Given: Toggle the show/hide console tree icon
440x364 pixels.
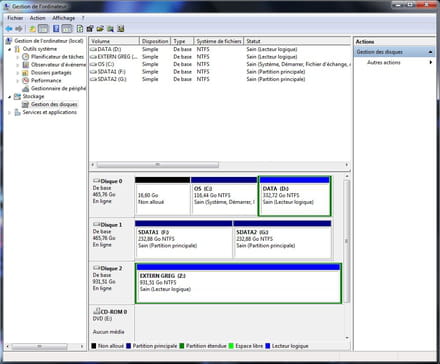Looking at the screenshot, I should (43, 29).
